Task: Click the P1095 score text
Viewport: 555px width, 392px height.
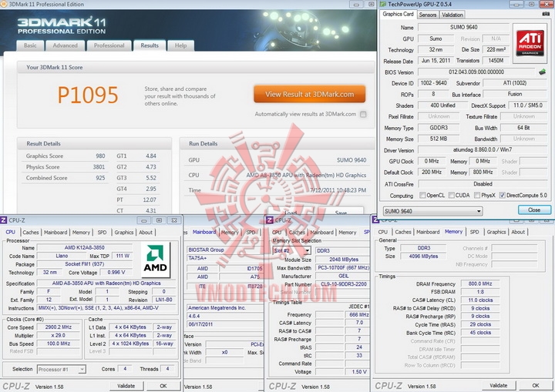Action: pos(88,95)
